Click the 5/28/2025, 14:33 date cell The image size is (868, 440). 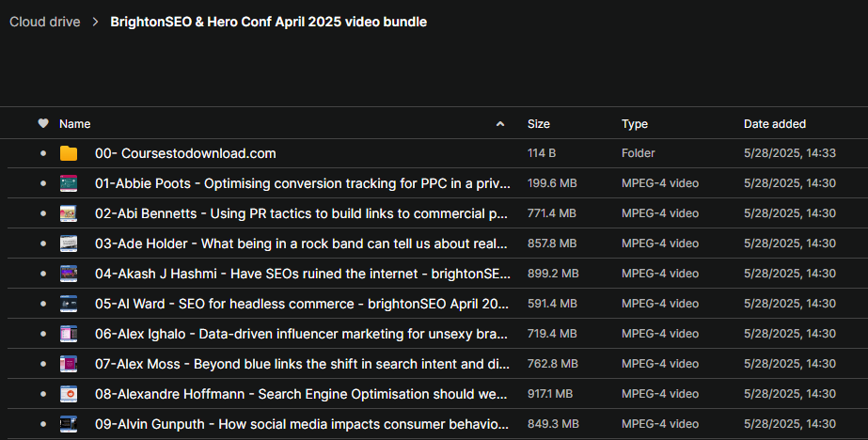790,153
